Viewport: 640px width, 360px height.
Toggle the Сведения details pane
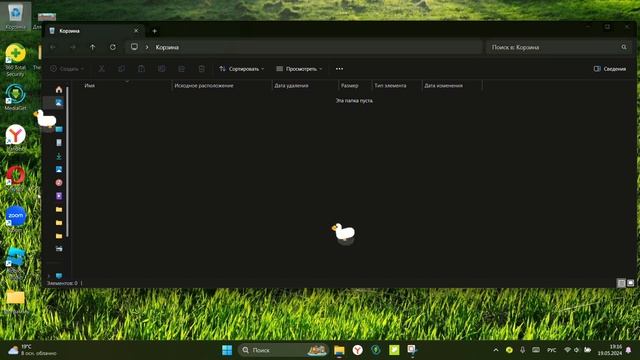[610, 69]
